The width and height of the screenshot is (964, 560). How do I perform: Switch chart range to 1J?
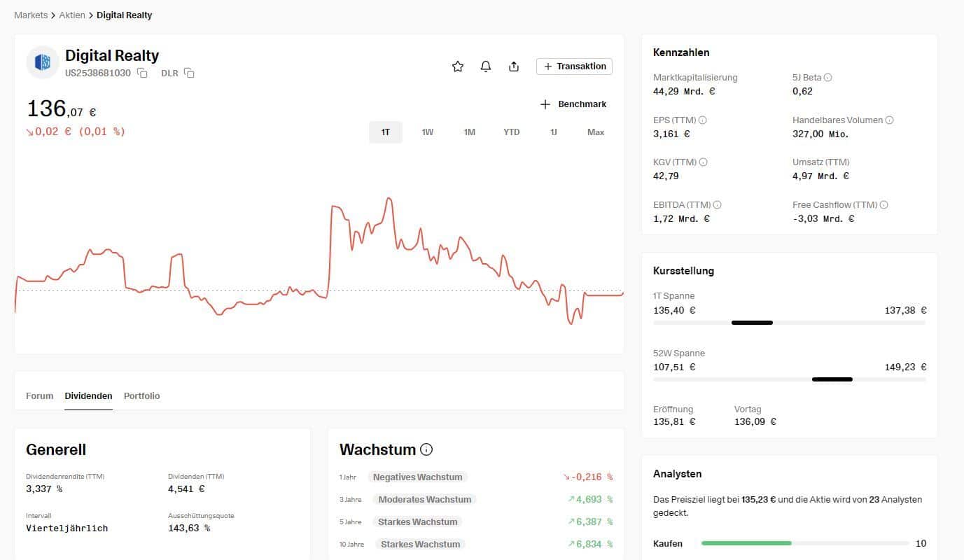click(x=554, y=132)
